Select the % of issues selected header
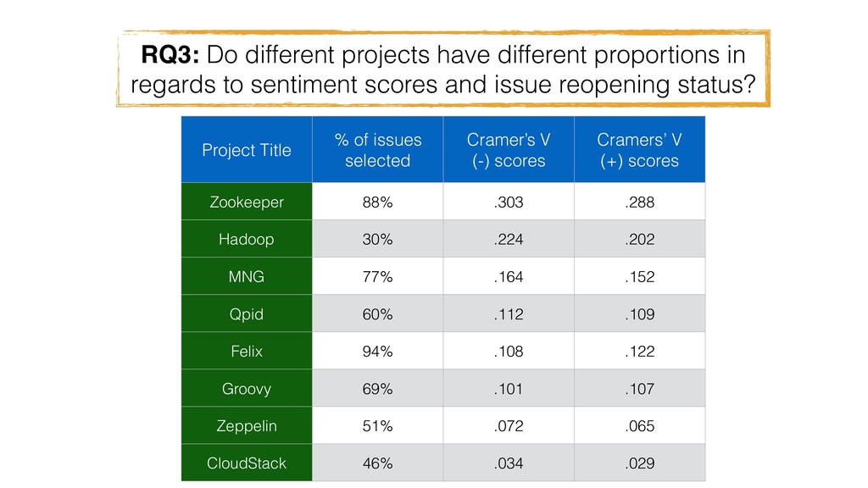Screen dimensions: 868x488 [x=377, y=149]
